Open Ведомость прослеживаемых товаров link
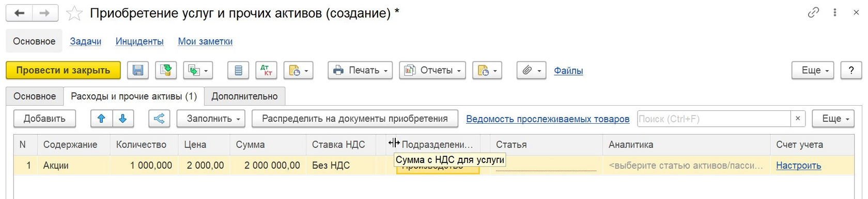 pyautogui.click(x=548, y=119)
